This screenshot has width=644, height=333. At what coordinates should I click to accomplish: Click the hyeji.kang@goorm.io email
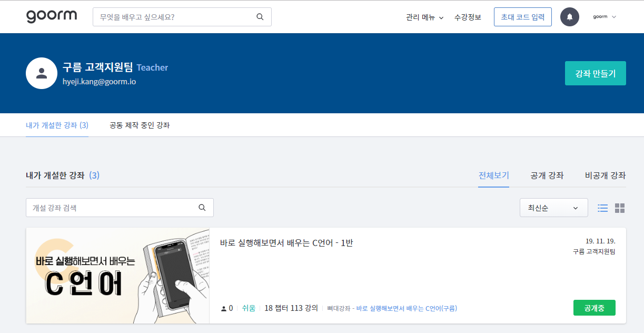click(x=99, y=82)
